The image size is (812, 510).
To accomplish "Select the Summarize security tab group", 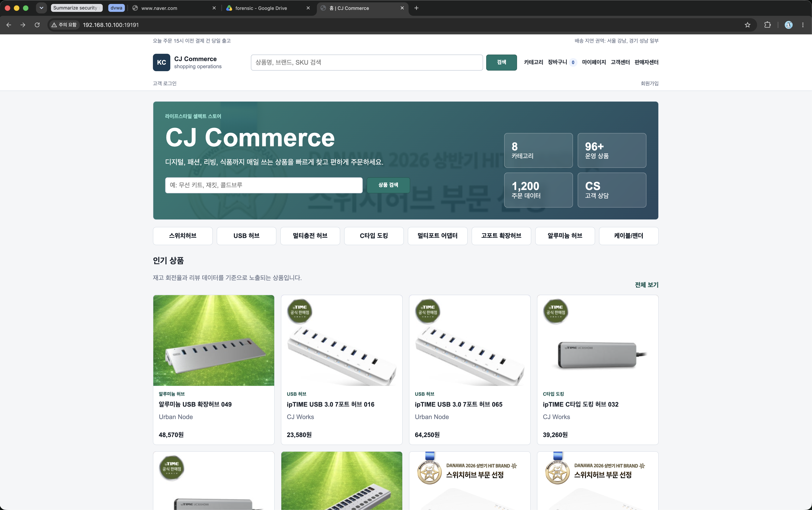I will click(x=76, y=8).
